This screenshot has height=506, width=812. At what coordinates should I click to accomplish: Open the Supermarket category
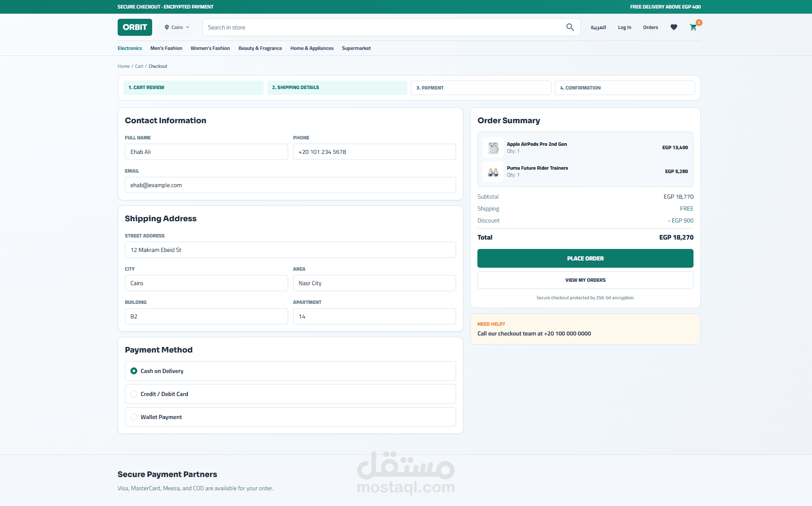coord(356,48)
